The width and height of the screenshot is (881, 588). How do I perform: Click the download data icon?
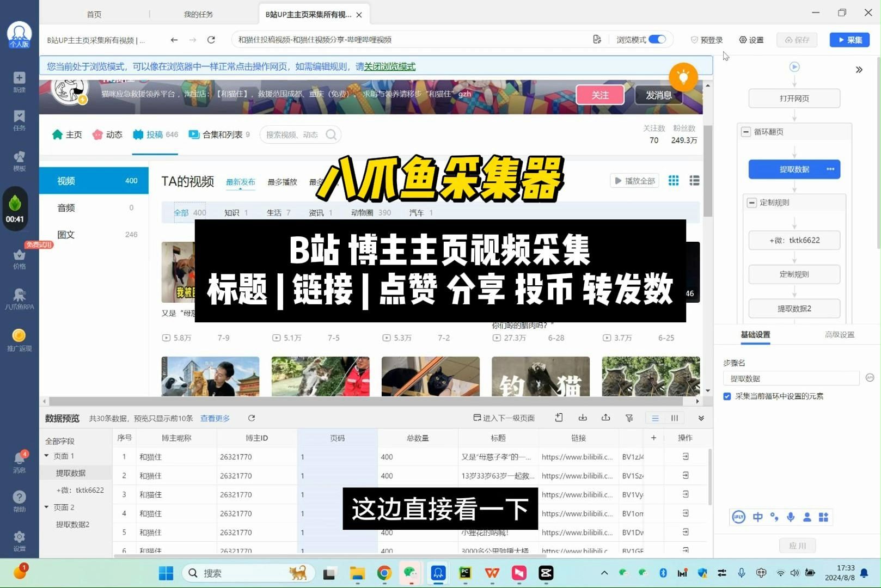[583, 418]
